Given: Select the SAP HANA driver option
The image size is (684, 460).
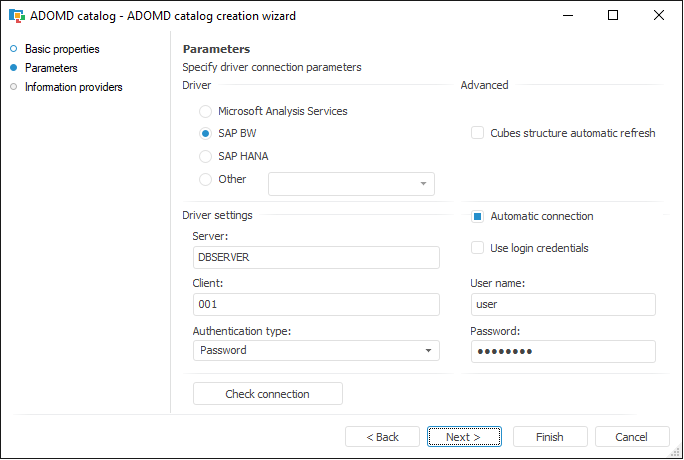Looking at the screenshot, I should (x=206, y=157).
